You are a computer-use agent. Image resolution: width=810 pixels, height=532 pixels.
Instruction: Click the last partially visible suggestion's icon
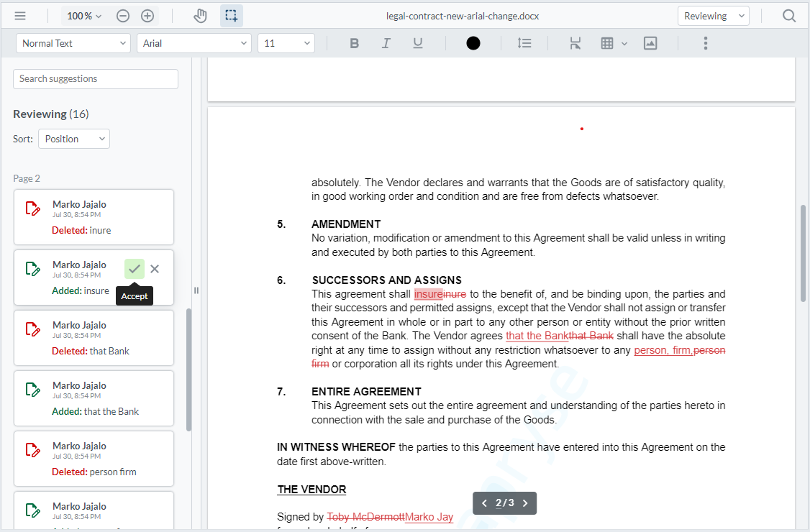click(x=32, y=510)
